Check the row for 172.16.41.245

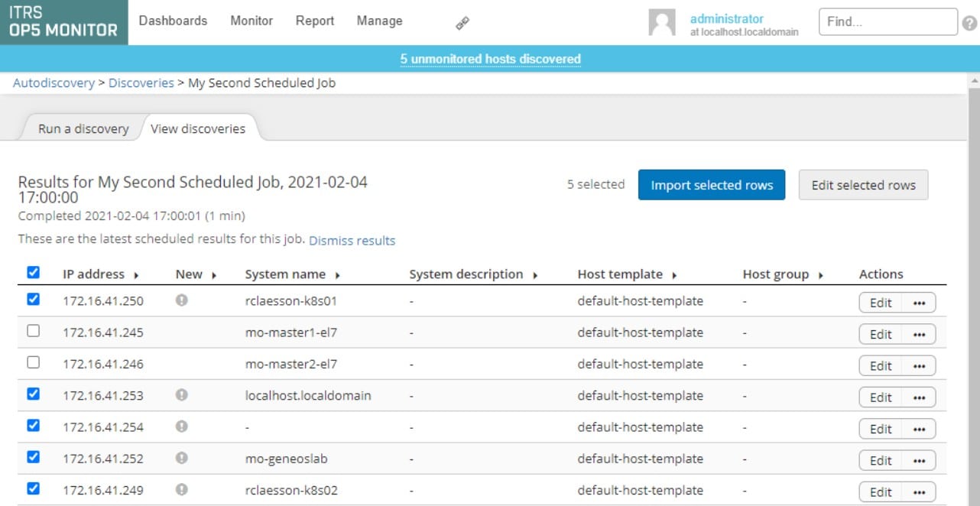[33, 331]
